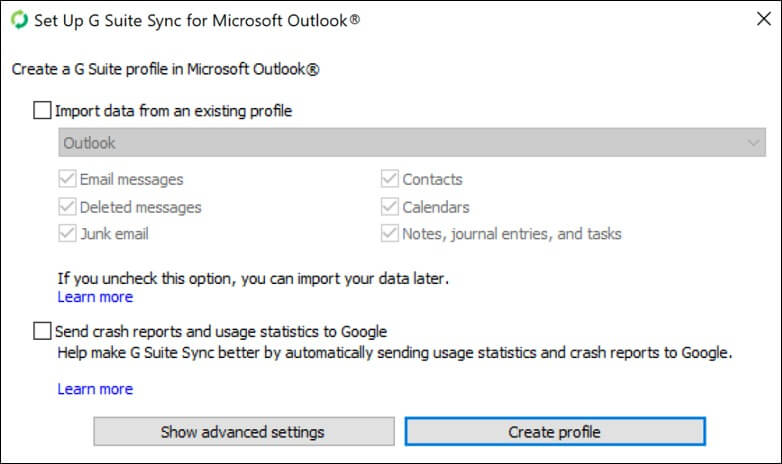Click the 'Set Up G Suite Sync' window title
Screen dimensions: 782x464
click(197, 20)
